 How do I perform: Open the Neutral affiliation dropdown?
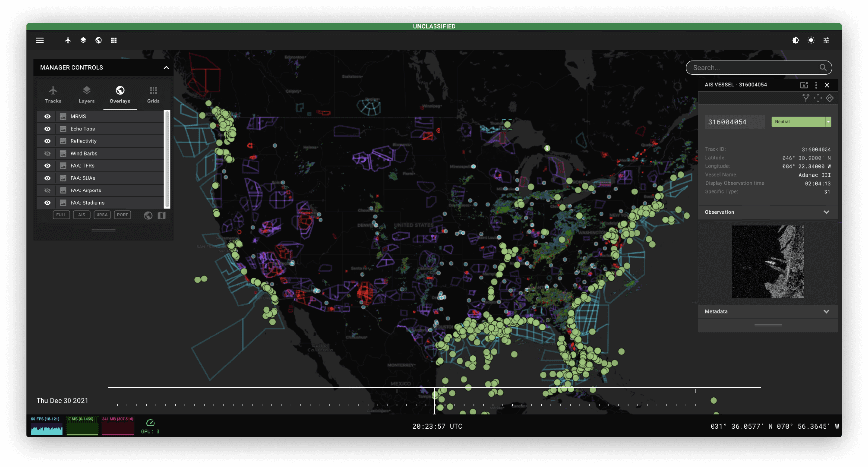tap(828, 122)
